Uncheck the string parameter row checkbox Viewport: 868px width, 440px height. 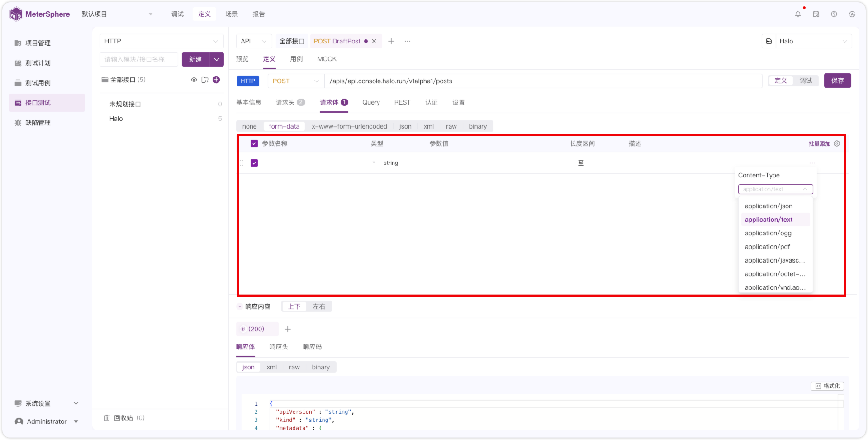[x=254, y=163]
